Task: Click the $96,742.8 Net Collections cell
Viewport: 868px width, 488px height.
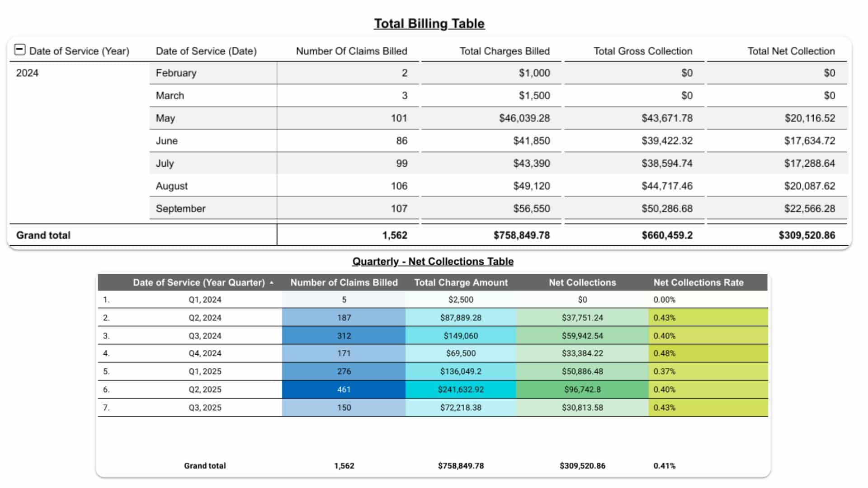Action: click(582, 389)
